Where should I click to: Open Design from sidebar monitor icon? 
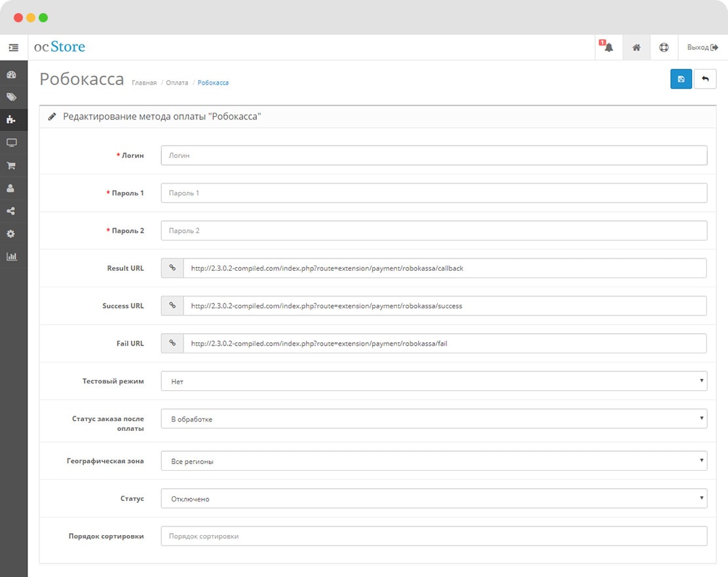(x=12, y=143)
